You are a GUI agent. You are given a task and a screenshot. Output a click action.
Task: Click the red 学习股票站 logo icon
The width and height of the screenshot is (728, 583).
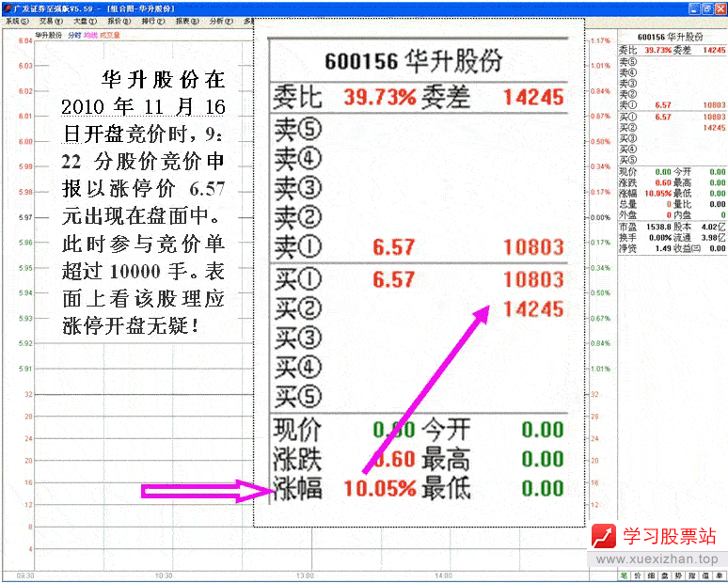click(603, 536)
